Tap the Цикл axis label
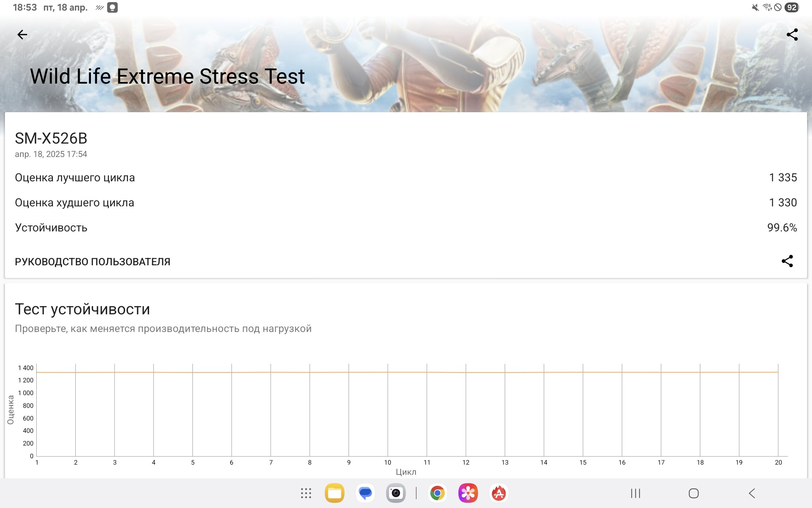This screenshot has width=812, height=508. coord(406,472)
